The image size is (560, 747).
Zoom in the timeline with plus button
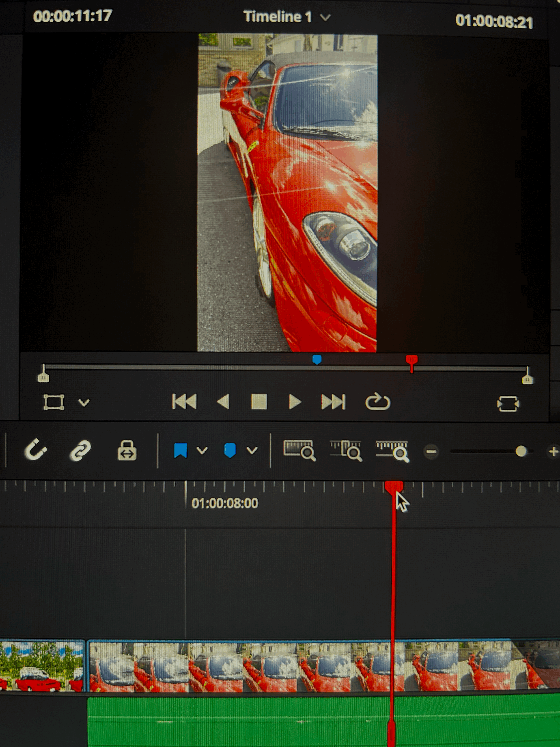[553, 452]
